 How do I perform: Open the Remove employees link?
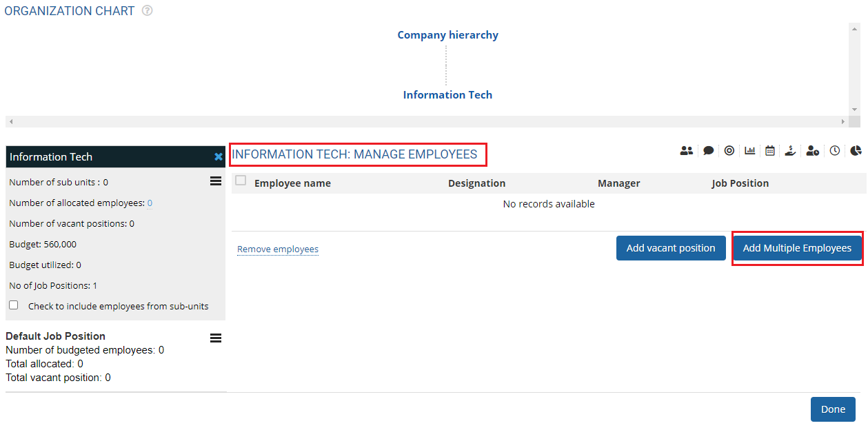click(x=277, y=249)
